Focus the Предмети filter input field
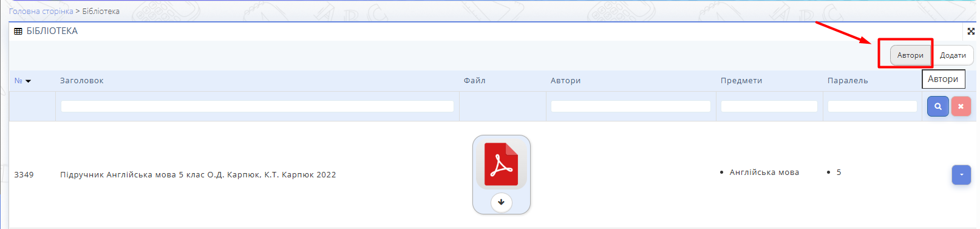Image resolution: width=980 pixels, height=229 pixels. pyautogui.click(x=769, y=106)
